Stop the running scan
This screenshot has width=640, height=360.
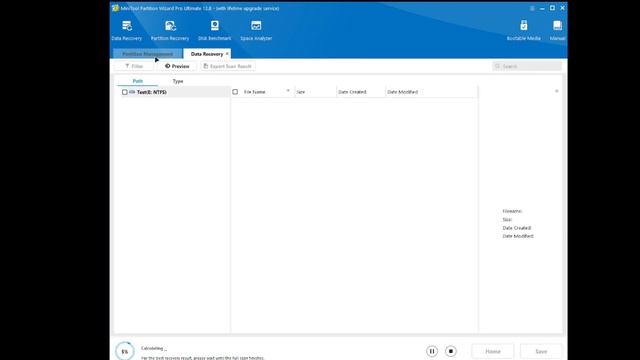pyautogui.click(x=451, y=351)
